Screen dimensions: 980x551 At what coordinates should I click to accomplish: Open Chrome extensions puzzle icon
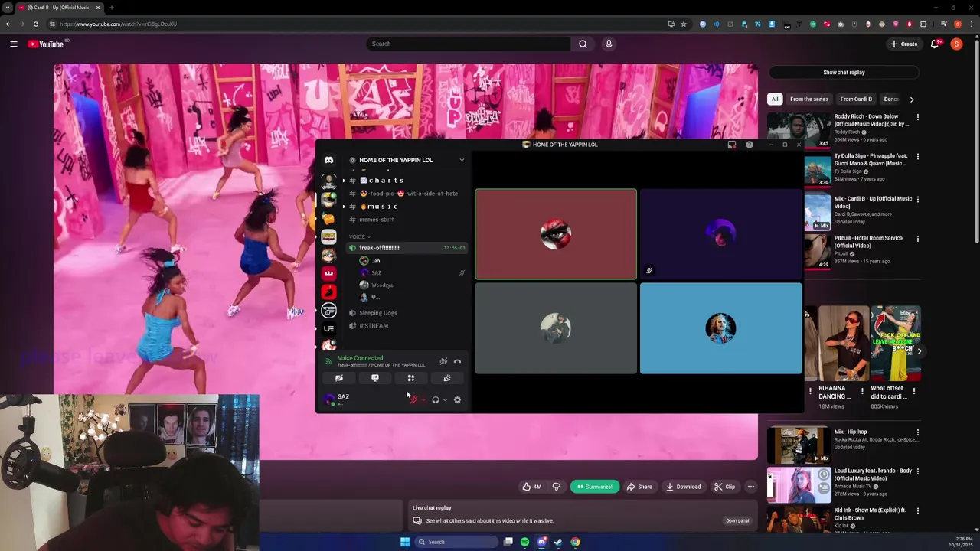[x=923, y=24]
